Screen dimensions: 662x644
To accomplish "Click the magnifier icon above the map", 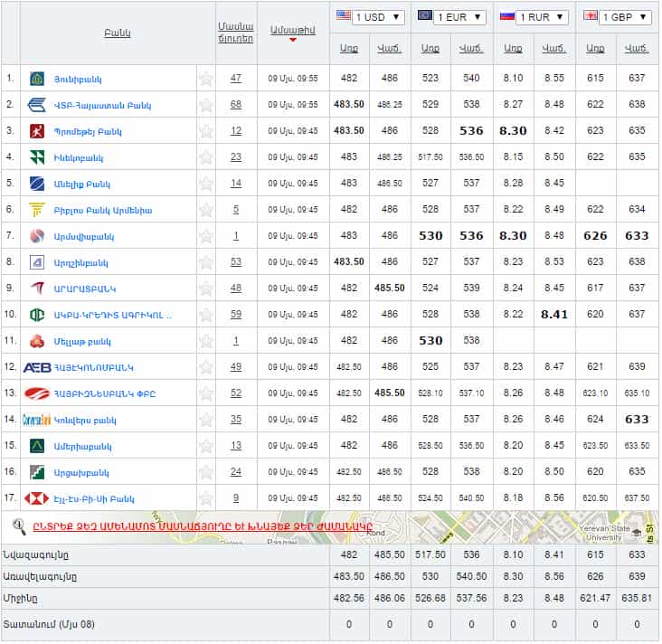I will pos(19,526).
